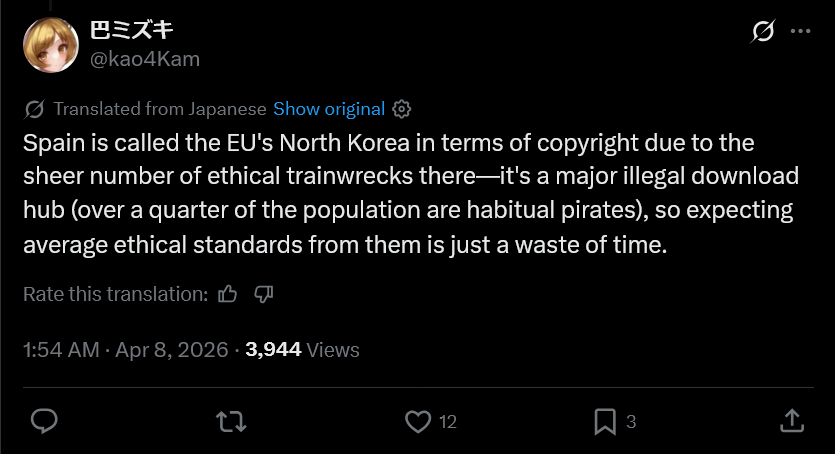Repost this tweet using the retweet icon

tap(231, 422)
